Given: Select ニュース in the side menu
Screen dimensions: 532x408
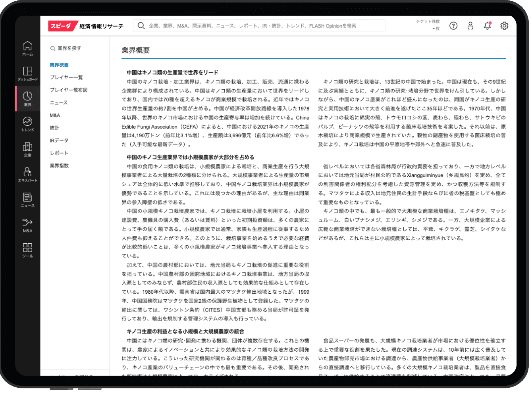Looking at the screenshot, I should pyautogui.click(x=59, y=103).
